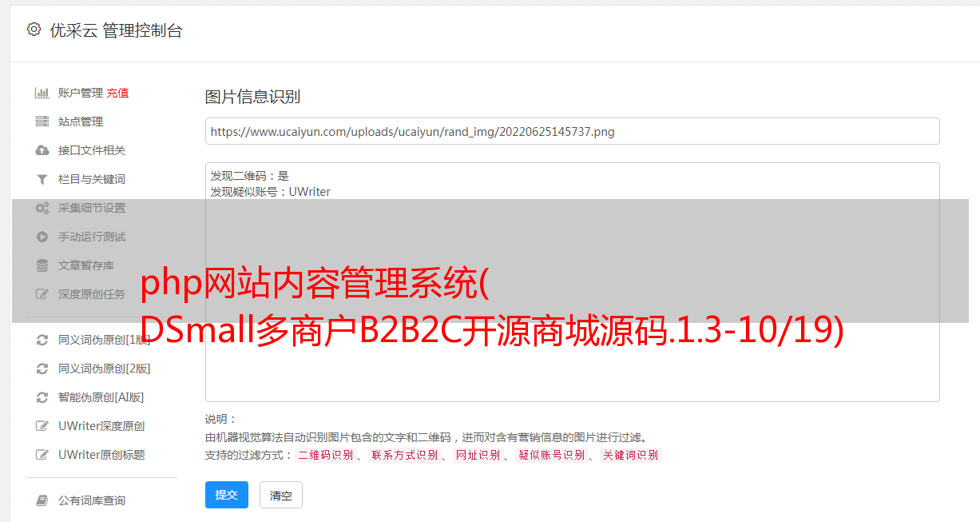Click the 智能伪原创[AI版] refresh icon
Screen dimensions: 980x522
[42, 397]
